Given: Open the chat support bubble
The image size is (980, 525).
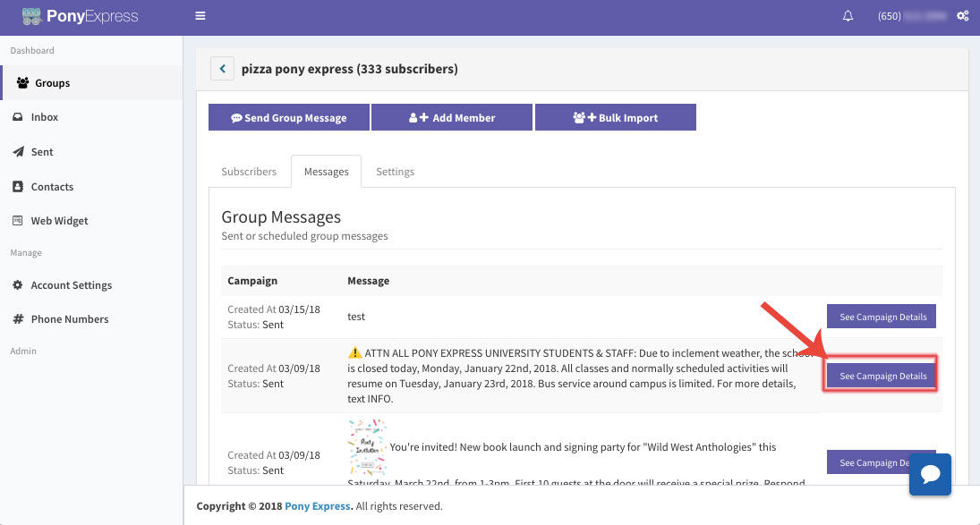Looking at the screenshot, I should (930, 474).
